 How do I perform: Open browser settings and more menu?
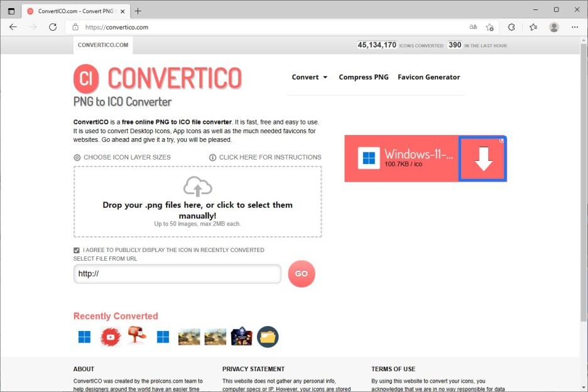(575, 27)
